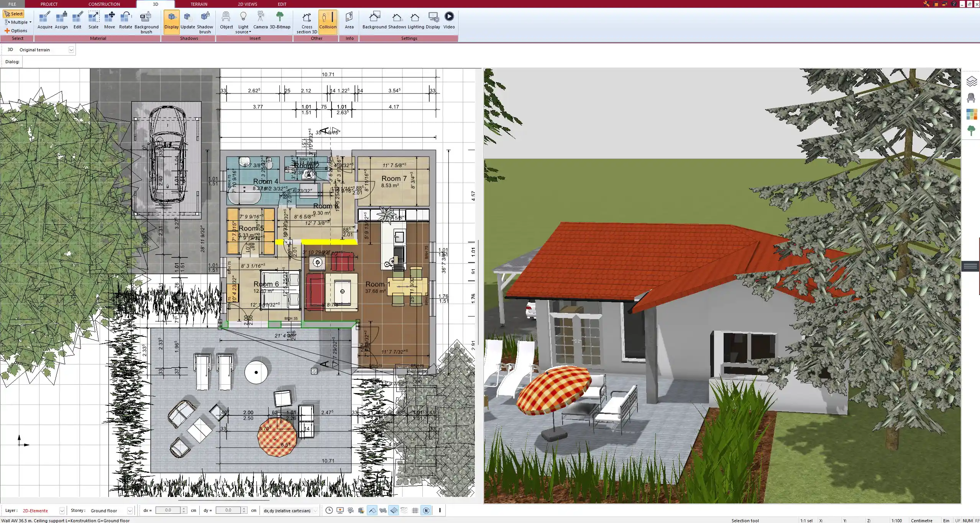Viewport: 980px width, 523px height.
Task: Switch to the TERRAIN ribbon tab
Action: (x=199, y=4)
